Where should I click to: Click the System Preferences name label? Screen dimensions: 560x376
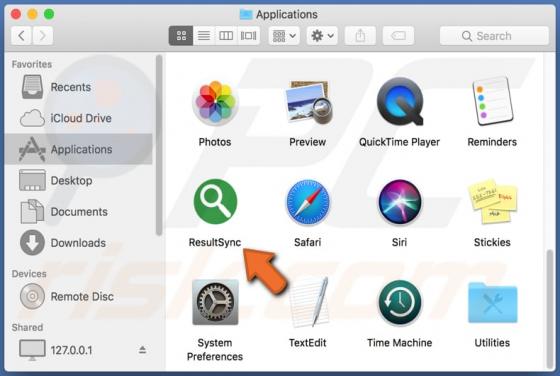[x=215, y=350]
